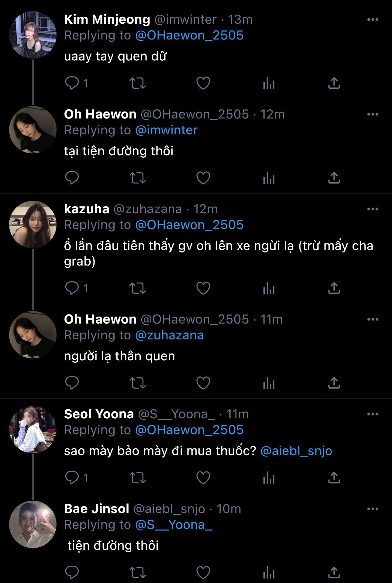Viewport: 392px width, 583px height.
Task: Open @S__Yoona_ link in Bae Jinsol's reply
Action: (x=174, y=525)
